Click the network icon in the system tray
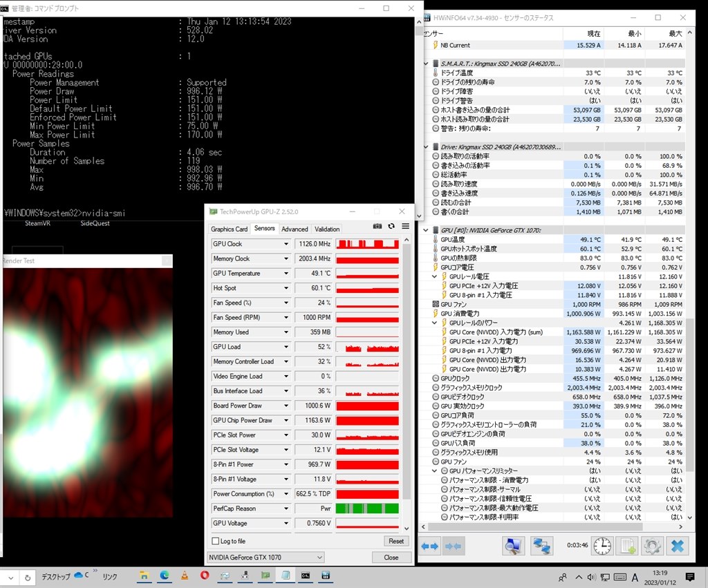The image size is (708, 588). click(x=605, y=577)
